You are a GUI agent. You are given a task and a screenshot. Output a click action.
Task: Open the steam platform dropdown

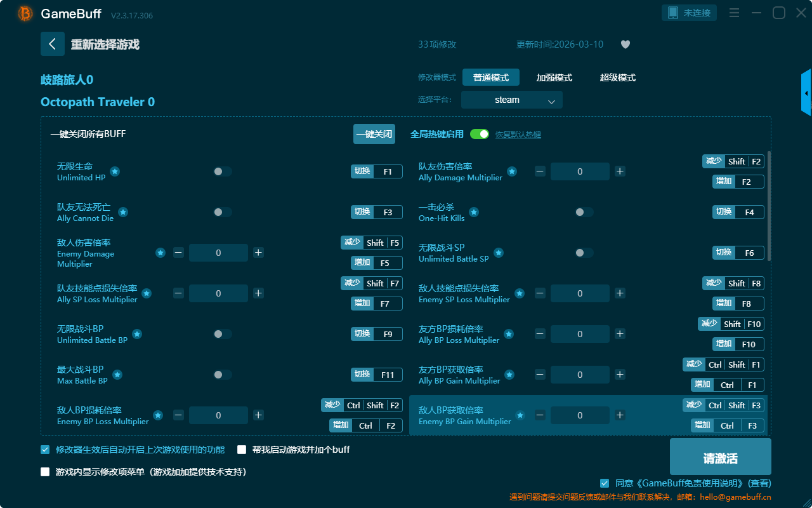(511, 100)
